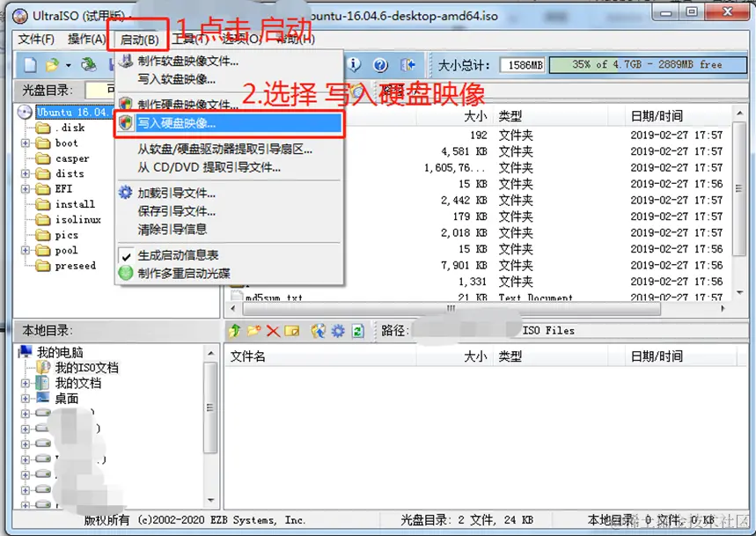Click 文件名 column header in local list

tap(247, 356)
